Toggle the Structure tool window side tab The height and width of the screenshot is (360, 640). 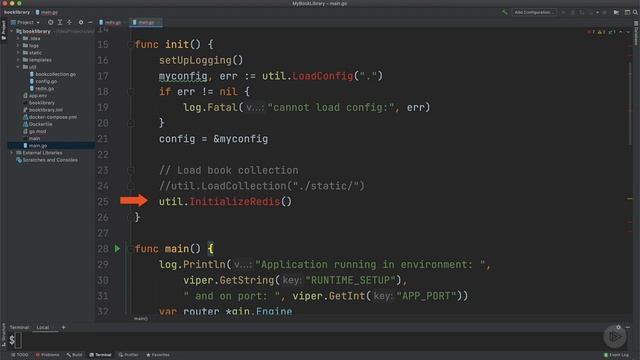[3, 335]
